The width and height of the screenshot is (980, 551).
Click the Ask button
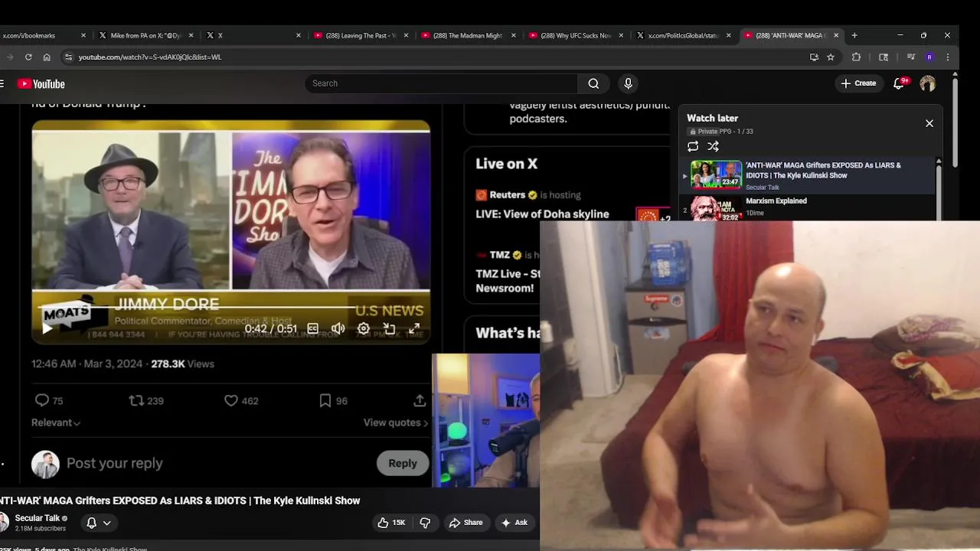(514, 523)
